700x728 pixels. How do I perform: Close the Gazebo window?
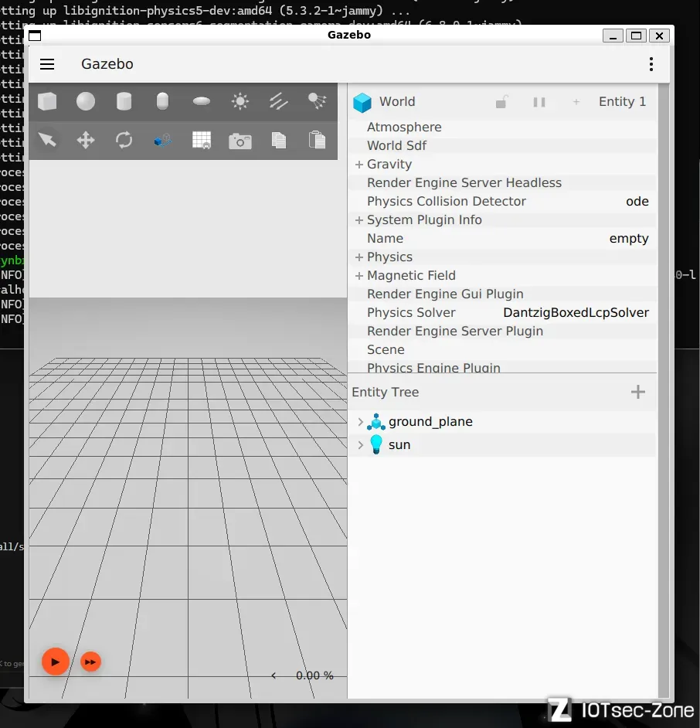659,36
